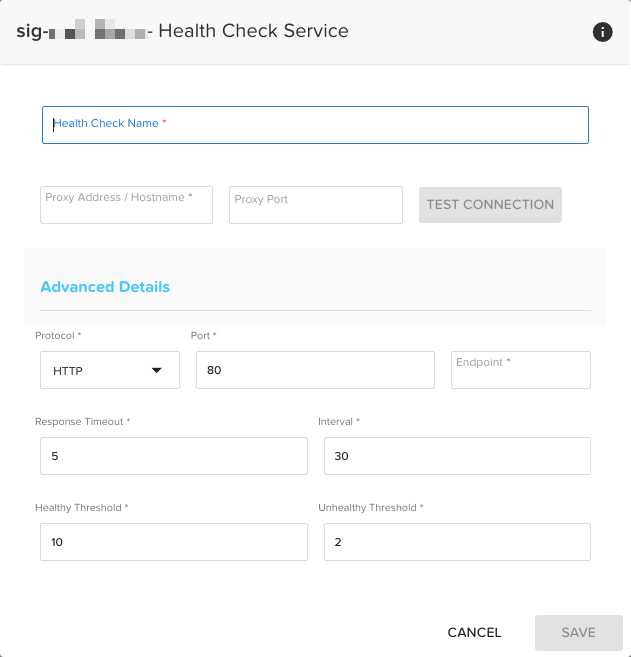The width and height of the screenshot is (631, 657).
Task: Focus the Endpoint input field
Action: pos(521,370)
